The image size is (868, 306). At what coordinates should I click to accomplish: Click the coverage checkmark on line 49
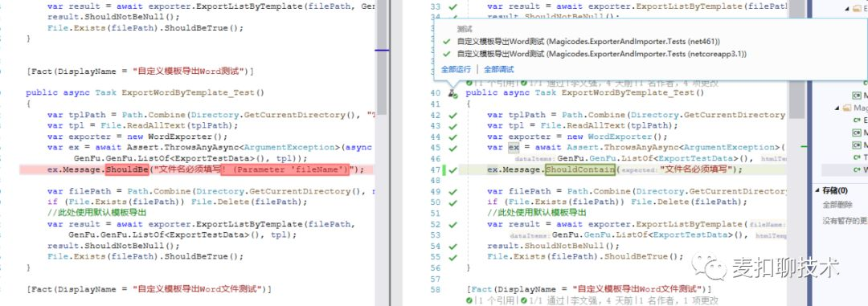coord(452,191)
